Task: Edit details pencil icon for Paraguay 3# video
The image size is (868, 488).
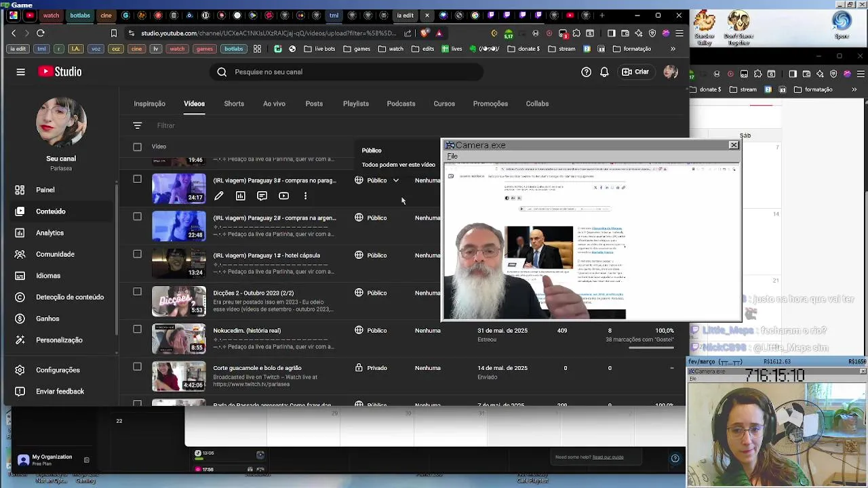Action: tap(219, 196)
